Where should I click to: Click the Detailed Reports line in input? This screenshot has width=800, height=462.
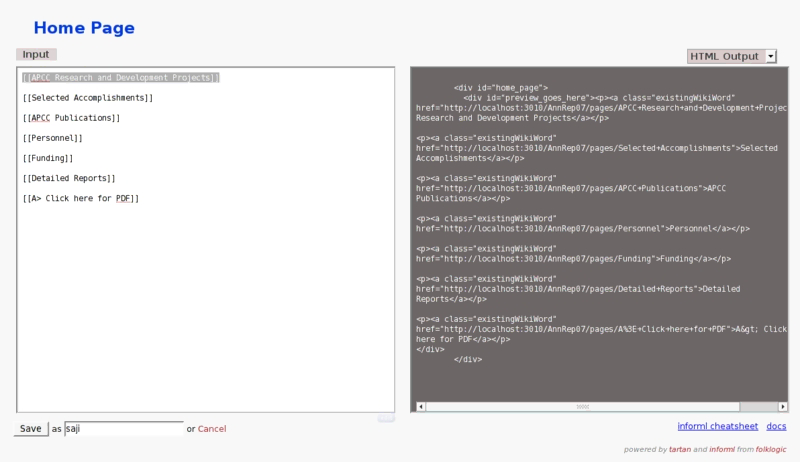(x=69, y=178)
